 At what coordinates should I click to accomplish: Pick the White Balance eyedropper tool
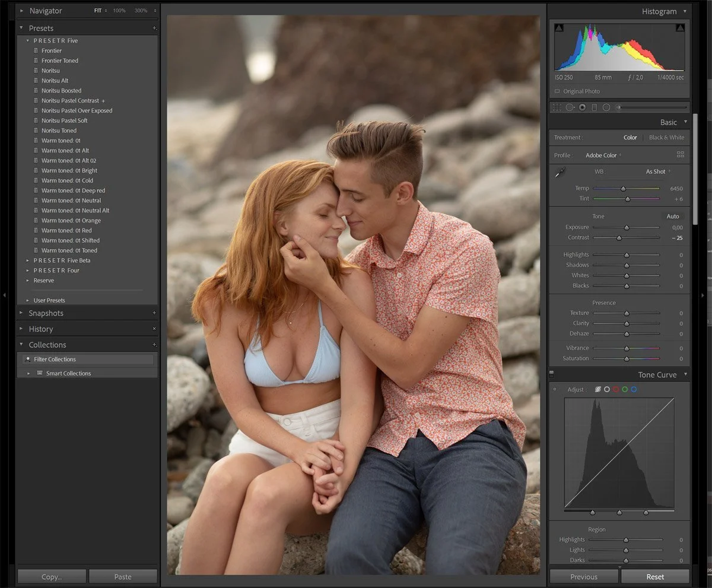560,173
